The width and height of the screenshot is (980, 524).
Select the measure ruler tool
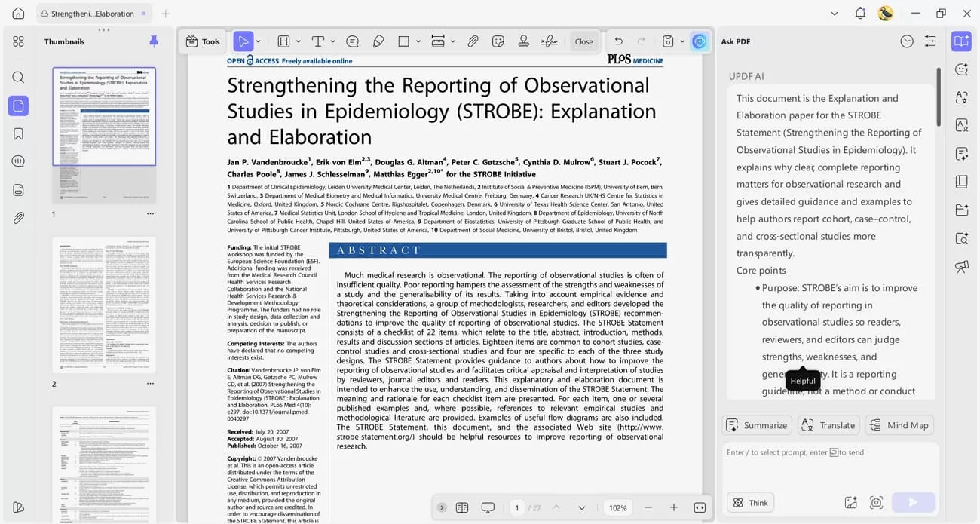438,41
